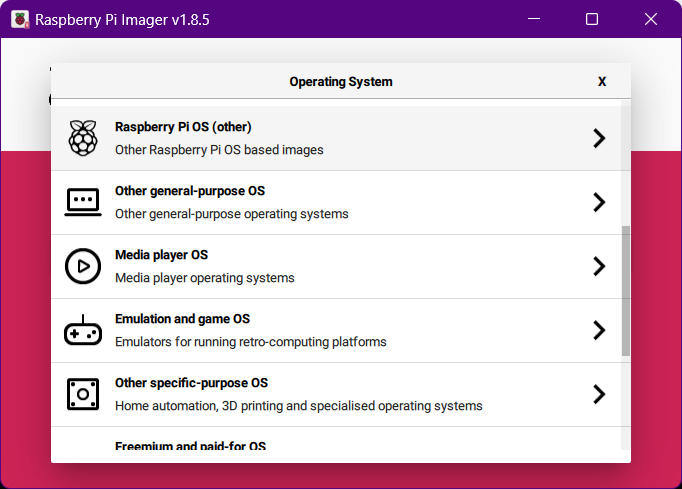Click the 'Operating System' dialog header title
Viewport: 682px width, 489px height.
click(x=341, y=82)
